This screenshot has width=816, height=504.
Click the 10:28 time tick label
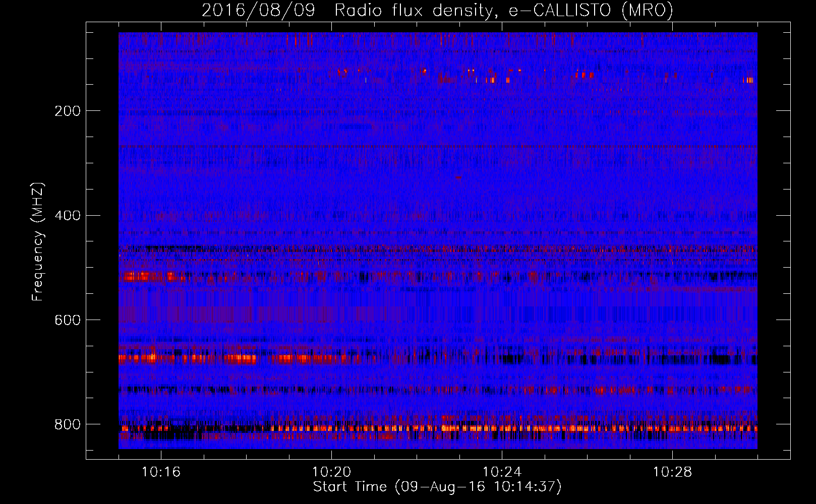[672, 472]
